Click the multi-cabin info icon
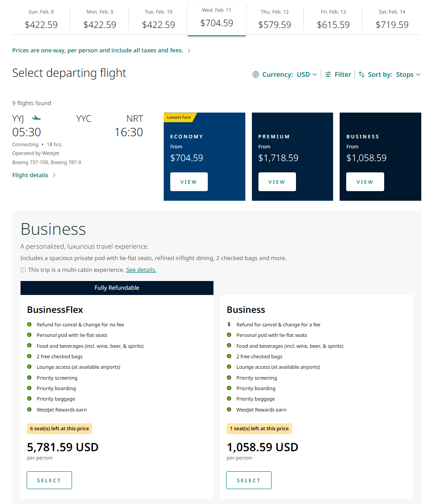 click(23, 270)
